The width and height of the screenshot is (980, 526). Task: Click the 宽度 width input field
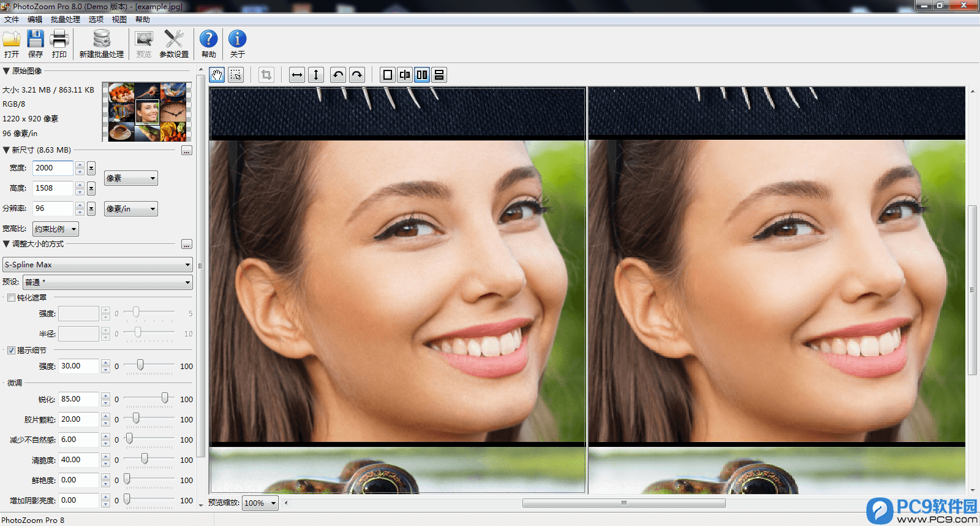[x=53, y=168]
